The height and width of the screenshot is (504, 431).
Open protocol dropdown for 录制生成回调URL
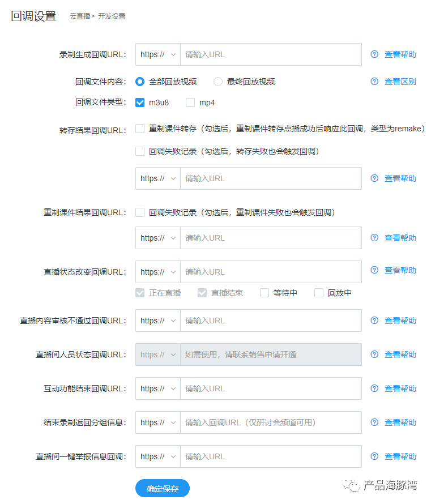pyautogui.click(x=157, y=54)
